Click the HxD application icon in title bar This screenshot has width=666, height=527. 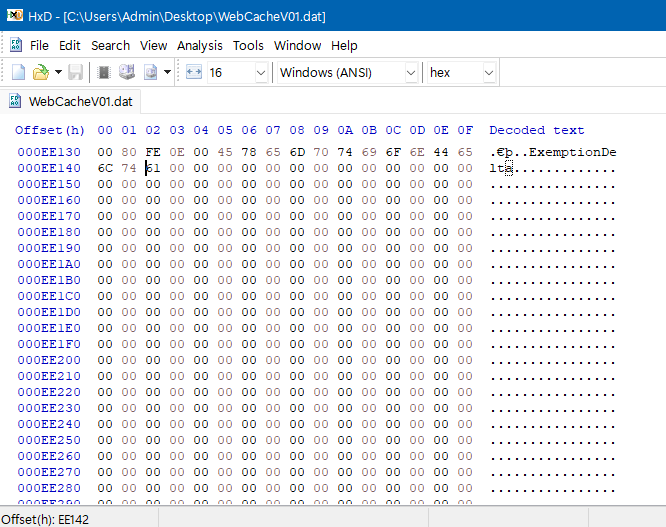[x=15, y=16]
